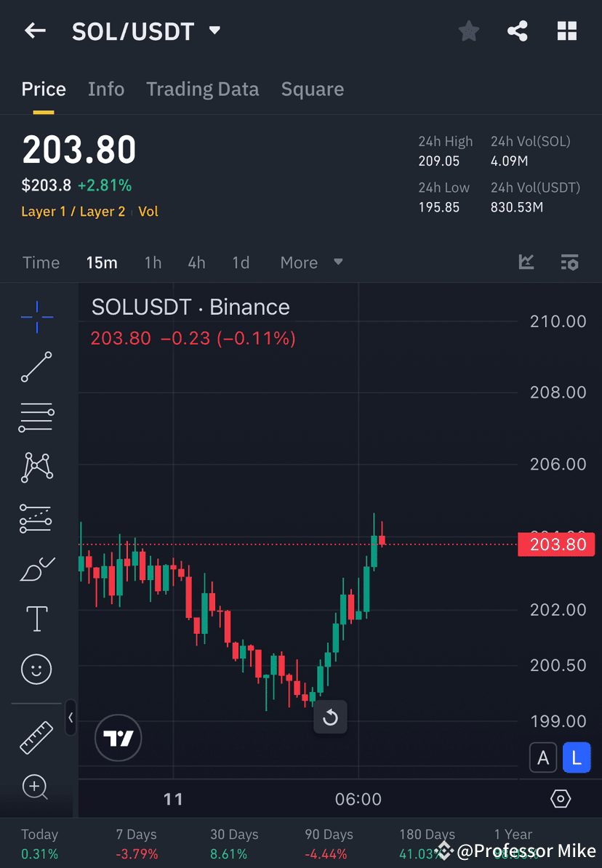Select the ruler measure tool
This screenshot has height=868, width=602.
click(x=36, y=736)
